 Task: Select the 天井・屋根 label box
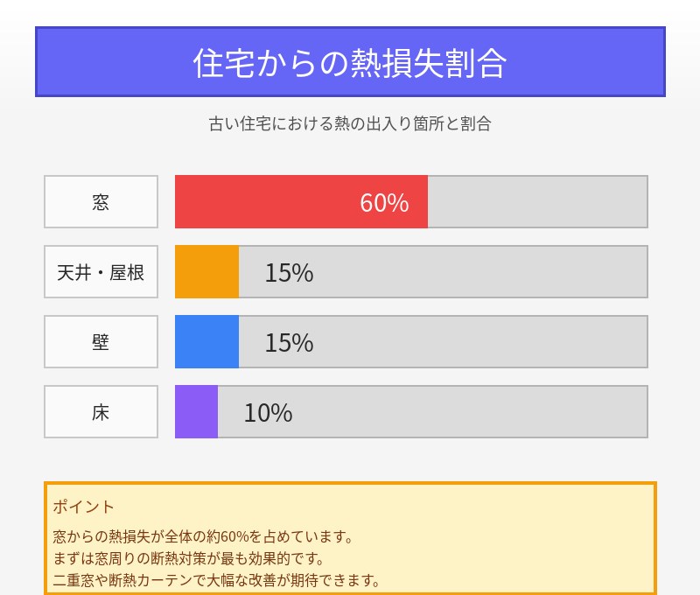pos(101,272)
